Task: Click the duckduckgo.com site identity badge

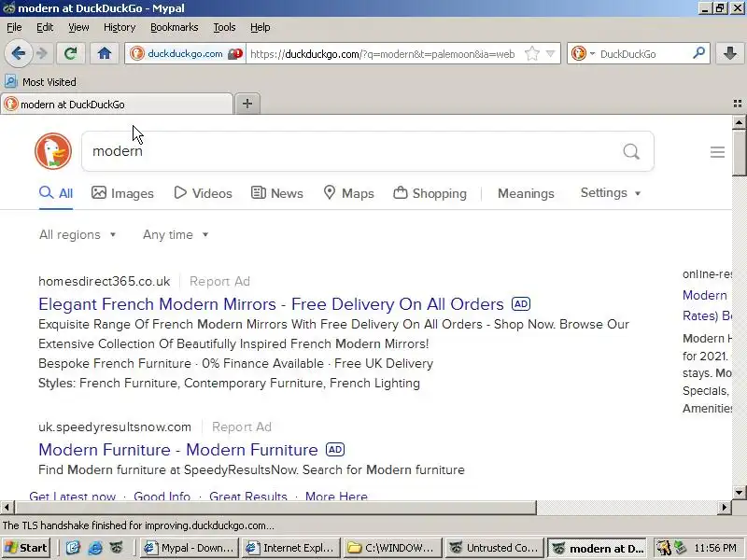Action: [x=186, y=54]
